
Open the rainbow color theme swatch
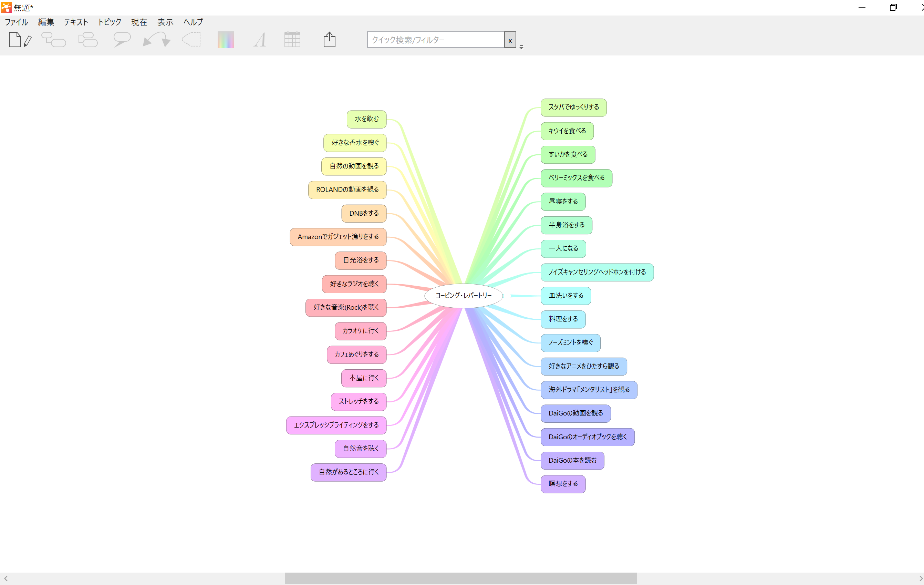(x=226, y=40)
